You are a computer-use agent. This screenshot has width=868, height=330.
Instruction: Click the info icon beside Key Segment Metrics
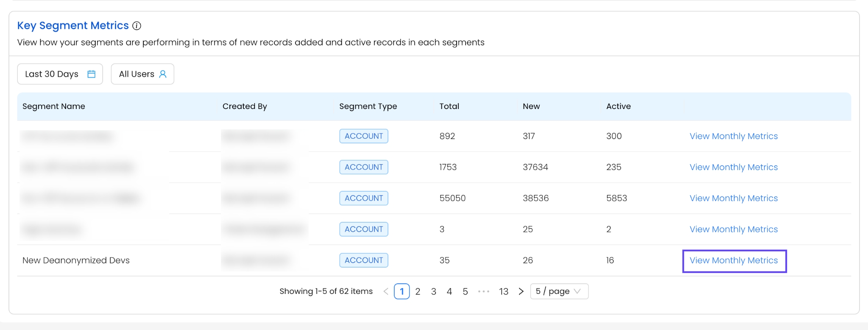coord(137,26)
